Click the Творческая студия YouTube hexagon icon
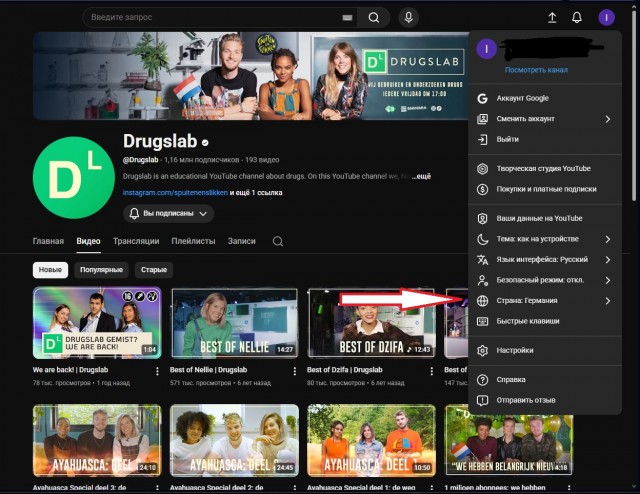 482,169
